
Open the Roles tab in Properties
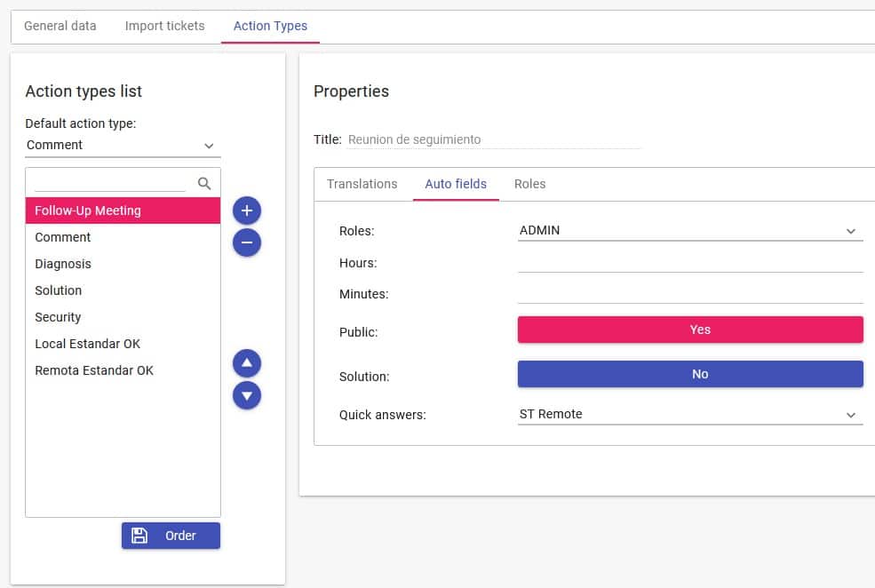pos(529,184)
